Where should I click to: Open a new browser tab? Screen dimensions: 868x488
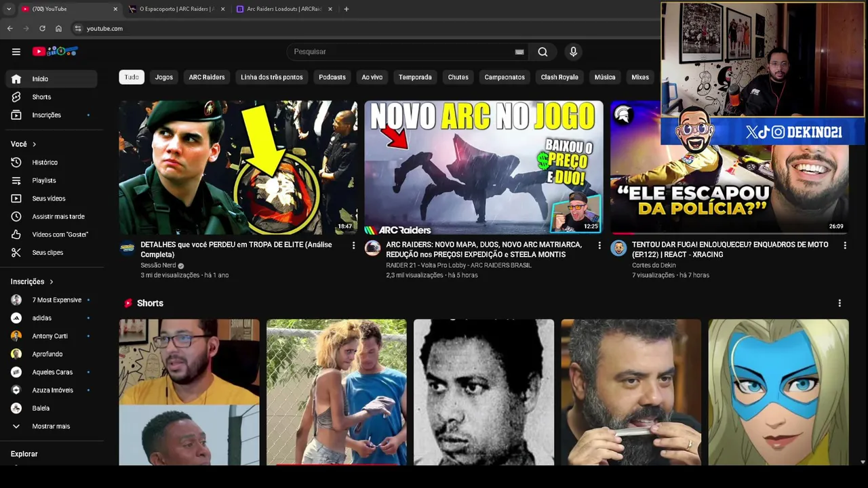(346, 9)
